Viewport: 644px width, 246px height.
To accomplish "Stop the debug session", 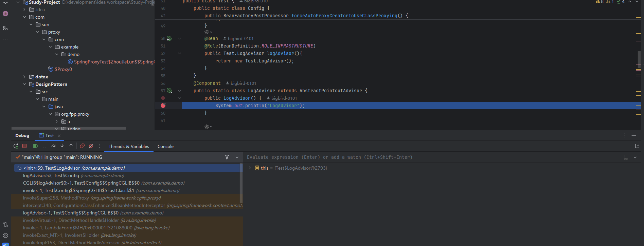I will tap(24, 146).
